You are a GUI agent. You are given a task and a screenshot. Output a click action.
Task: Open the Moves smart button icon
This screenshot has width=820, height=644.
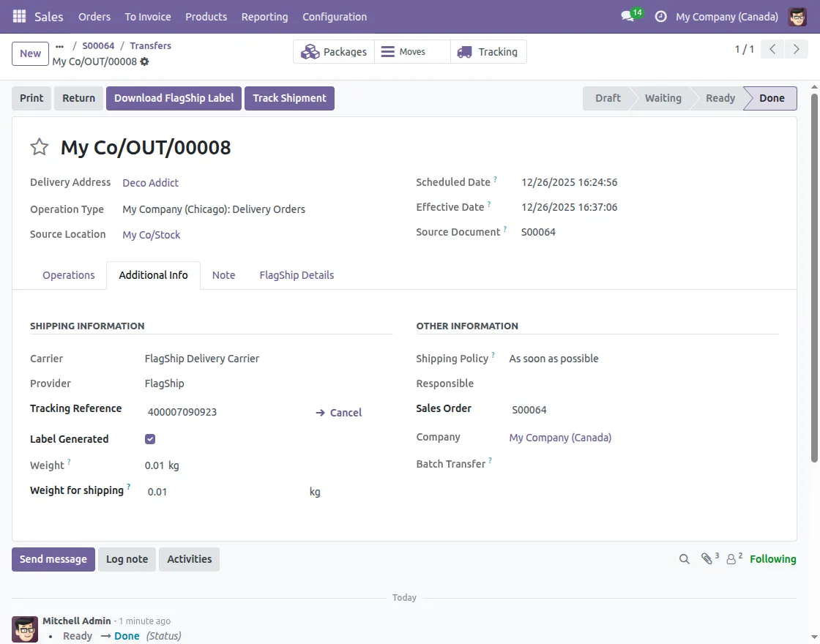tap(387, 51)
